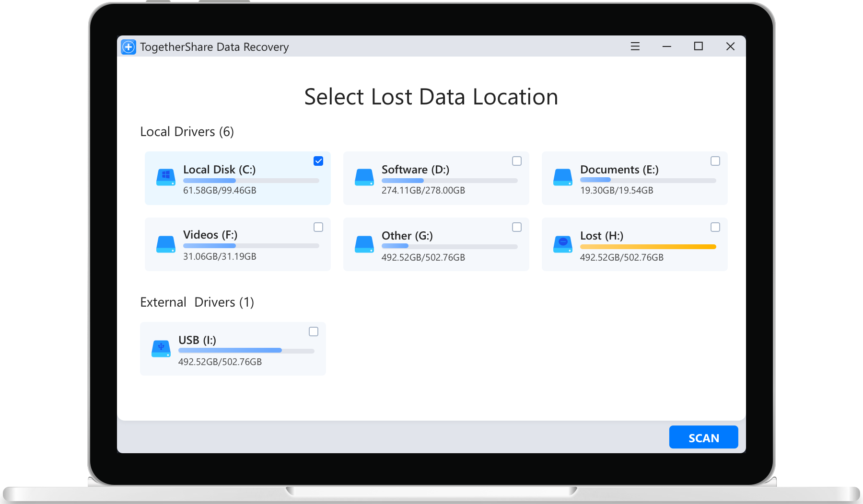
Task: Select the "Software (D:)" label
Action: 416,170
